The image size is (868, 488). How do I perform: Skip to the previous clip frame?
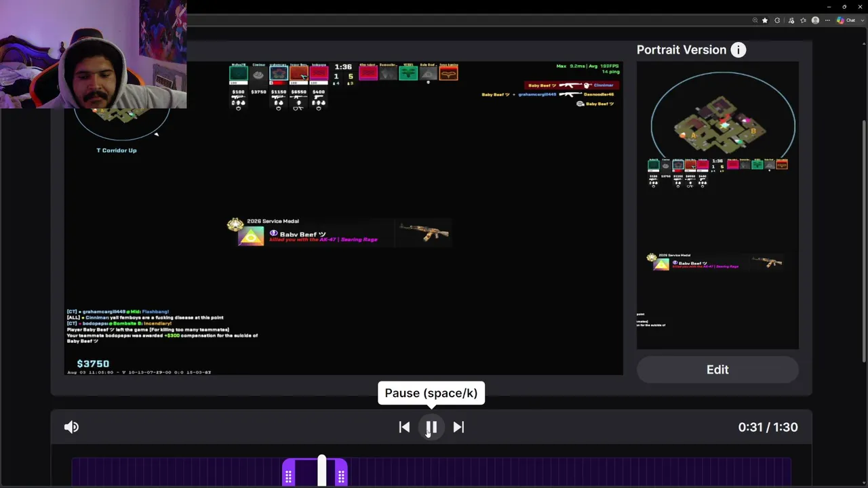click(x=404, y=427)
